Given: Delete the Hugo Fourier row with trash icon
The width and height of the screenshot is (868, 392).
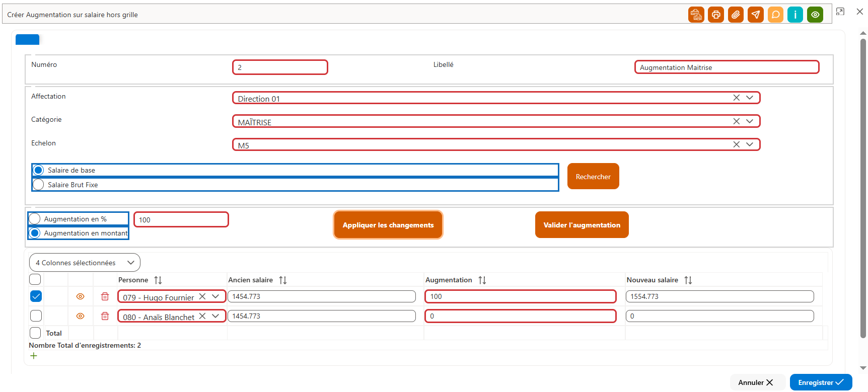Looking at the screenshot, I should point(105,296).
